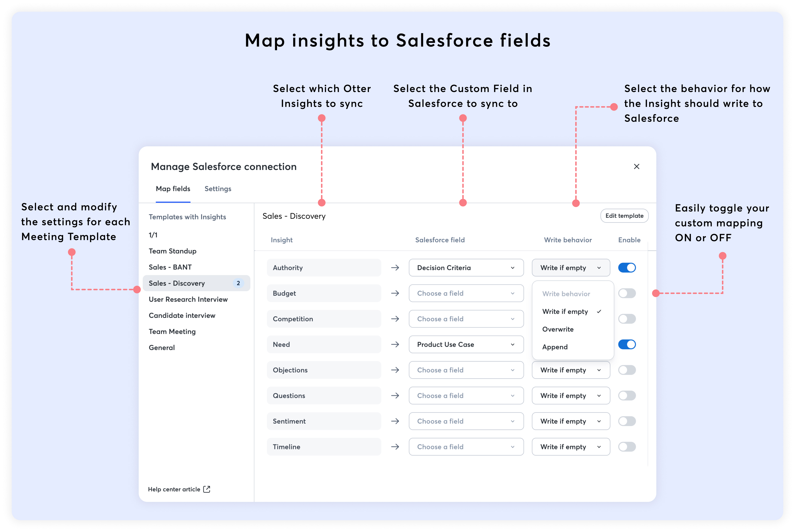Click the checkmark next to Write if empty
This screenshot has width=795, height=532.
point(599,312)
